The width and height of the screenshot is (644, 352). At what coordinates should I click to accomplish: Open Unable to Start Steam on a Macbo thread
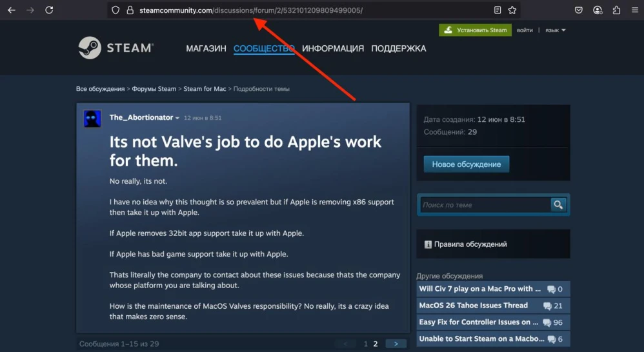click(482, 339)
